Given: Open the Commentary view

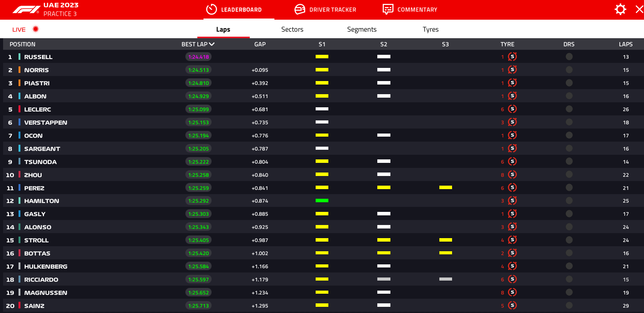Looking at the screenshot, I should pos(410,10).
